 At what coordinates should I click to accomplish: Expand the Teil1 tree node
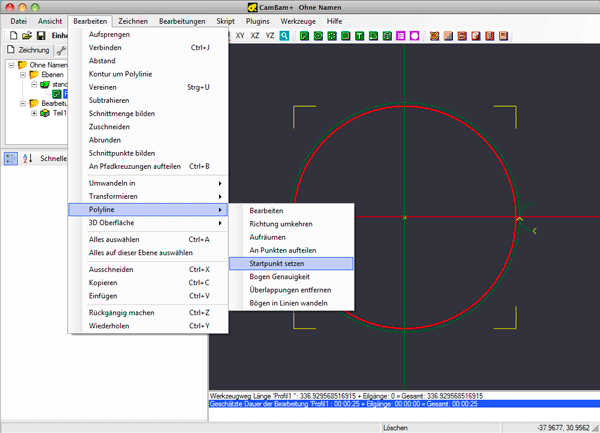[x=35, y=113]
